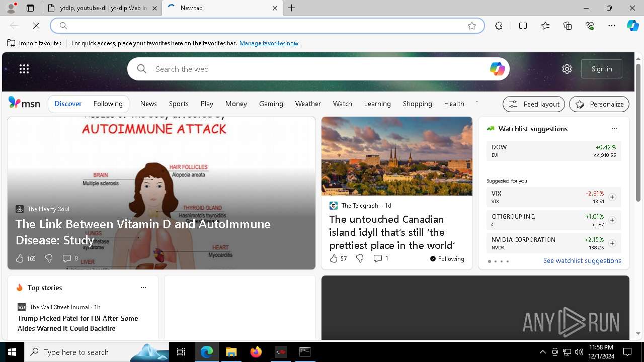Close the New tab tab
Viewport: 644px width, 362px height.
[275, 8]
